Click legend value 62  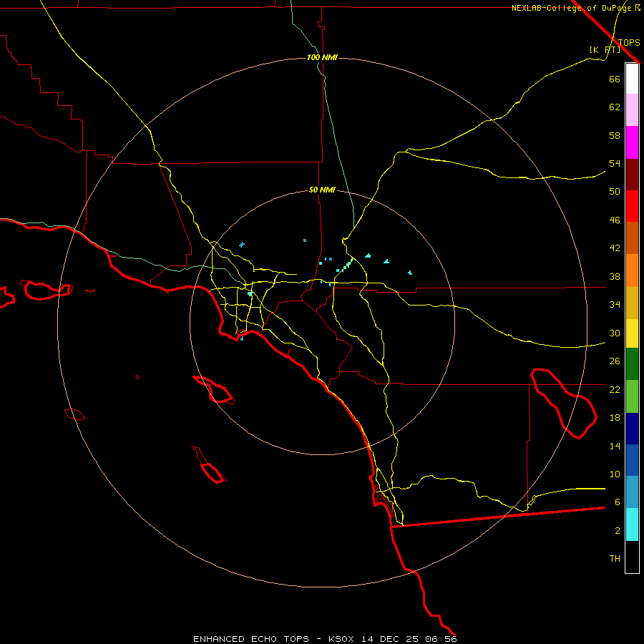coord(615,107)
